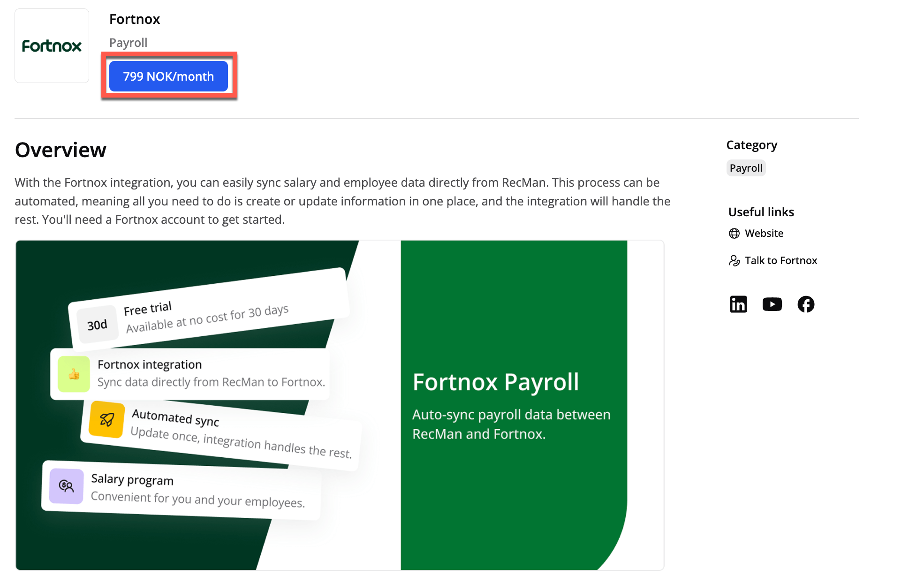Click the Fortnox app title
The width and height of the screenshot is (924, 576).
[135, 19]
